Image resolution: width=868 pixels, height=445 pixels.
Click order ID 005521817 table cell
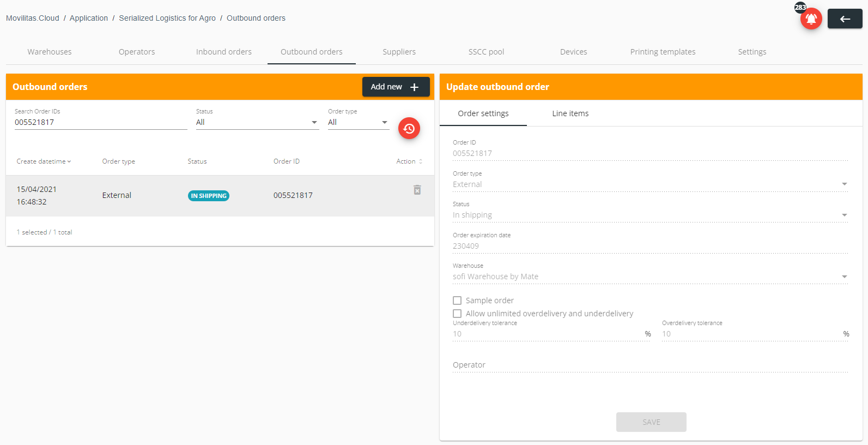tap(293, 195)
